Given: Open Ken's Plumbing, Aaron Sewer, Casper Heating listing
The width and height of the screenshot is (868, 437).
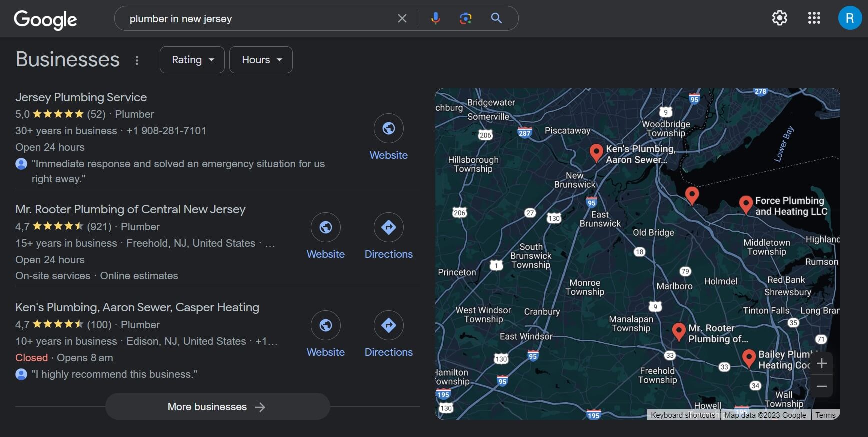Looking at the screenshot, I should pos(137,307).
